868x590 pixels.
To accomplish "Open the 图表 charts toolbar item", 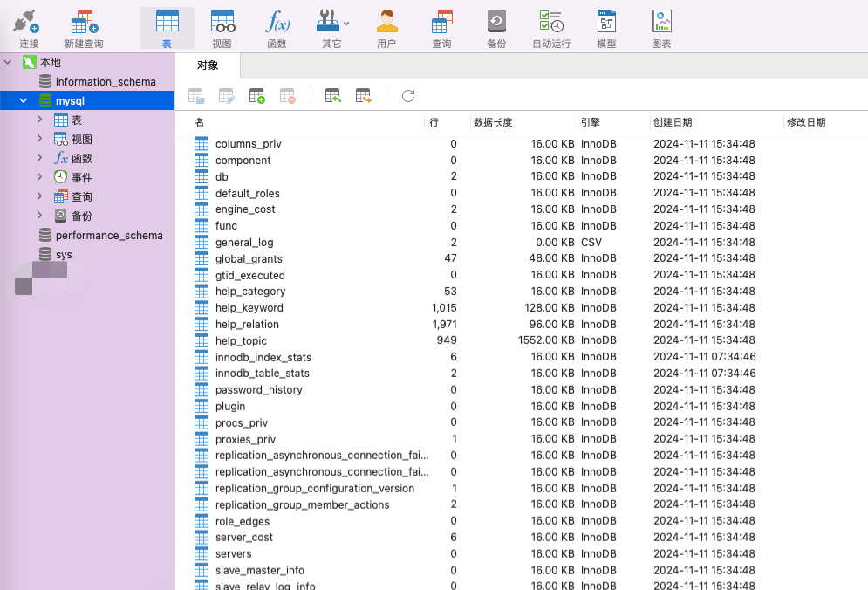I will (x=661, y=28).
